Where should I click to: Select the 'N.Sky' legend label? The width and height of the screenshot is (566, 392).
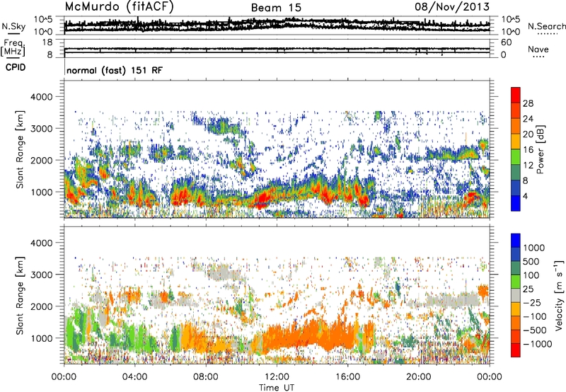pyautogui.click(x=13, y=26)
